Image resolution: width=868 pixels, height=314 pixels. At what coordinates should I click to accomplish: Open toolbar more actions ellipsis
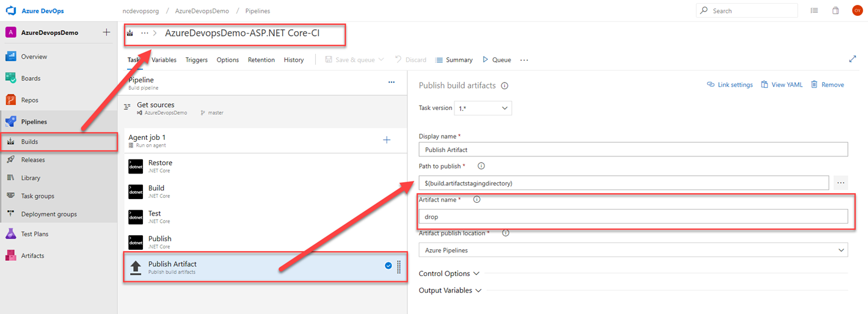524,60
